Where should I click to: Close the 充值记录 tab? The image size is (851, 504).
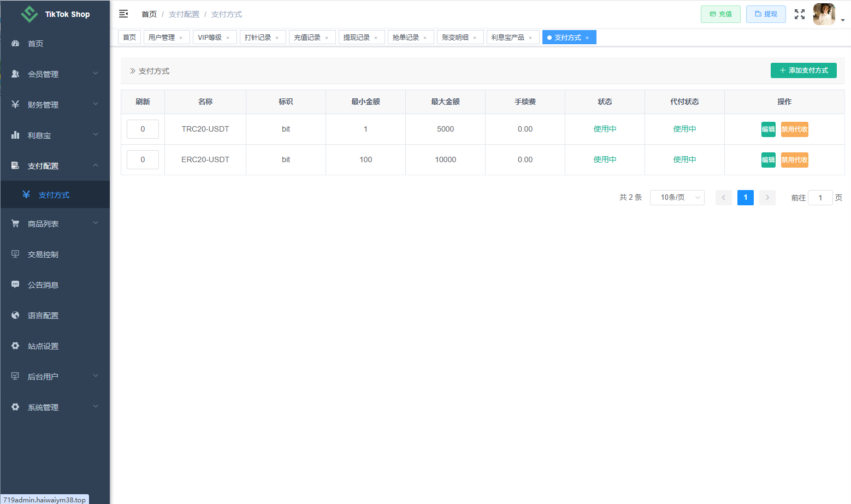point(327,38)
